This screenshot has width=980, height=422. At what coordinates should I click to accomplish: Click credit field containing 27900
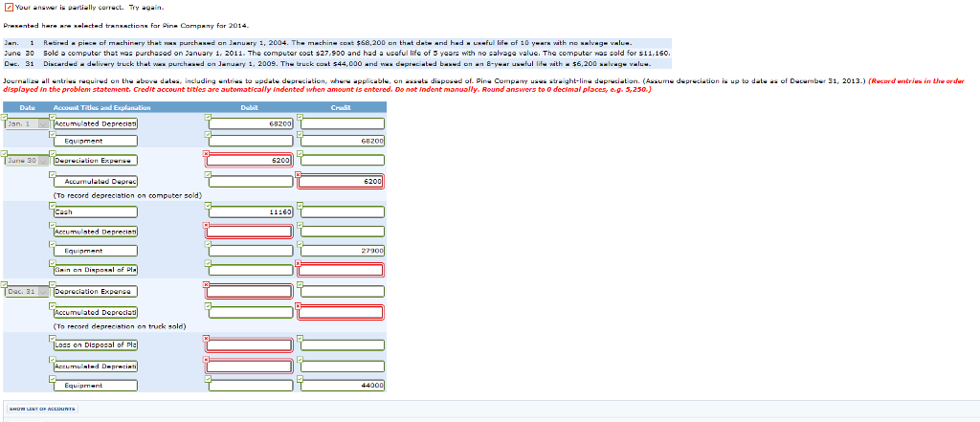pos(342,251)
